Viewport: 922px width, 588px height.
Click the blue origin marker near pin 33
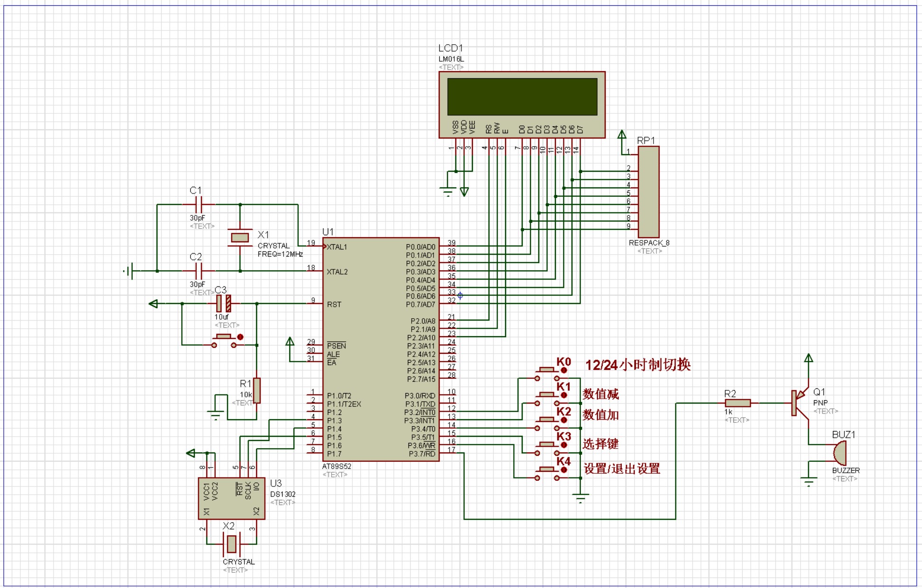pos(460,295)
